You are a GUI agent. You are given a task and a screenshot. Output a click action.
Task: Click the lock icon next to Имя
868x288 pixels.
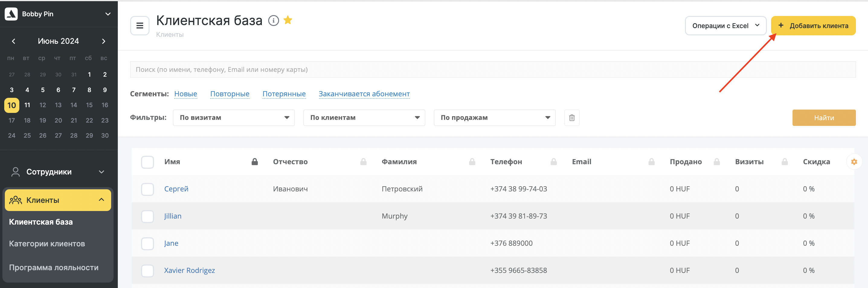pos(255,162)
